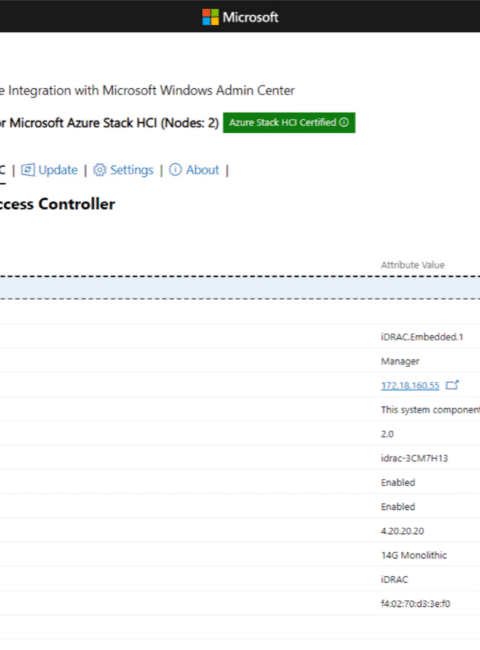Select the row showing iDRAC.Embedded.1
The width and height of the screenshot is (480, 650).
[x=240, y=337]
